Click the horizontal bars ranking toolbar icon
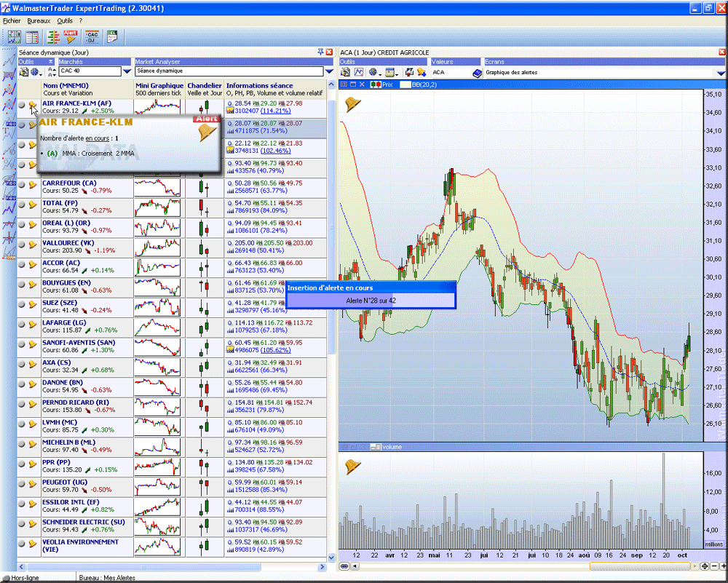 (x=53, y=37)
